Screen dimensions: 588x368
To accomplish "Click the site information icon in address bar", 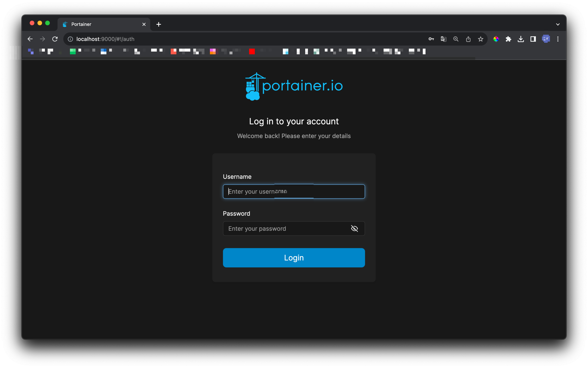I will (x=70, y=39).
